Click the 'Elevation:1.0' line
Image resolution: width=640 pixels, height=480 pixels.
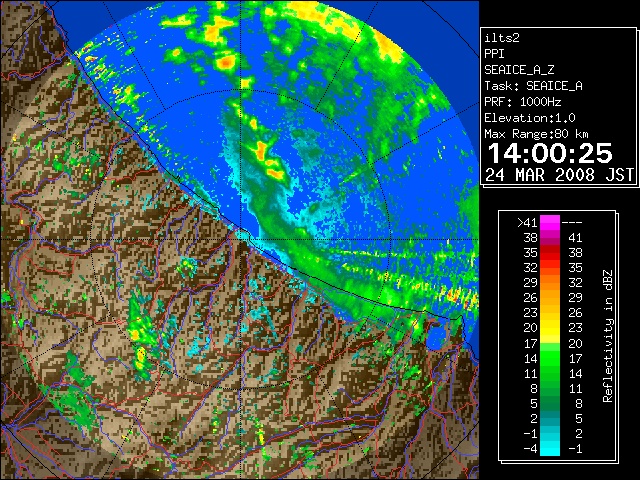tap(530, 118)
